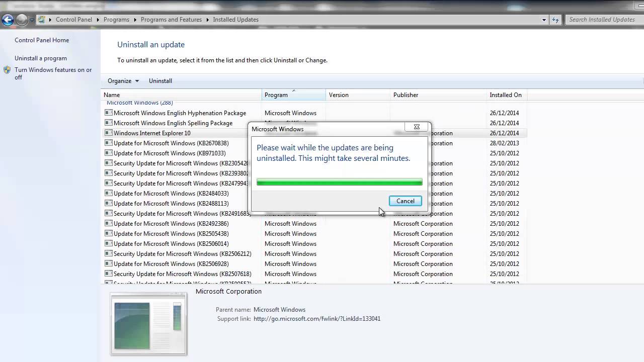The height and width of the screenshot is (362, 644).
Task: Select Microsoft Windows English Hyphenation Package
Action: [180, 113]
